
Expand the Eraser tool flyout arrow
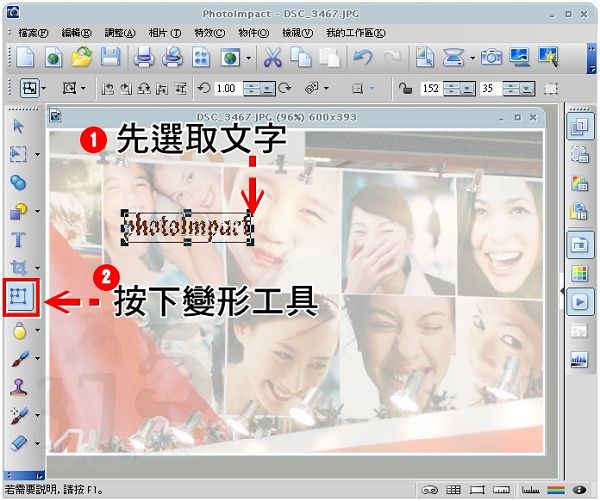point(38,444)
